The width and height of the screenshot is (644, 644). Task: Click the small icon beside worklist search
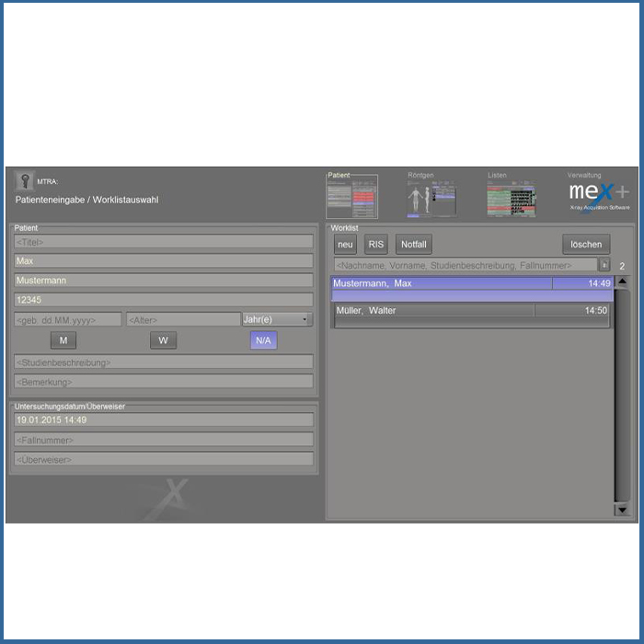(604, 265)
